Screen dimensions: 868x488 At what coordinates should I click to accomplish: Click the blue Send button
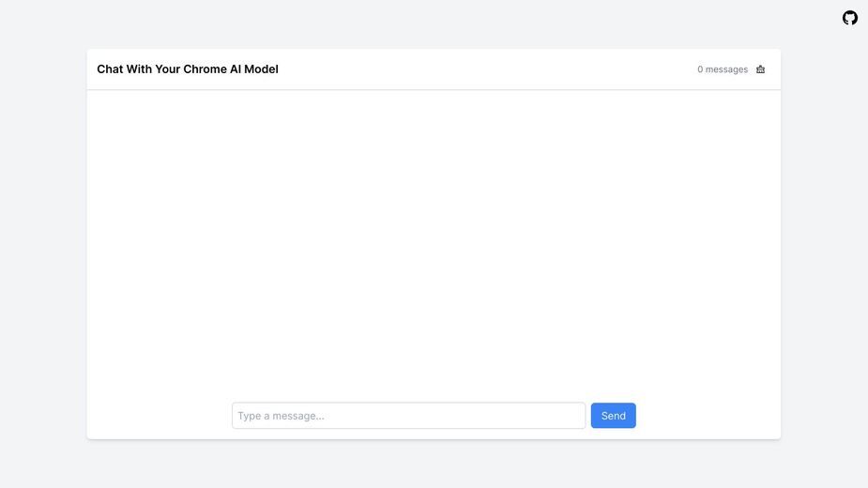[x=613, y=416]
